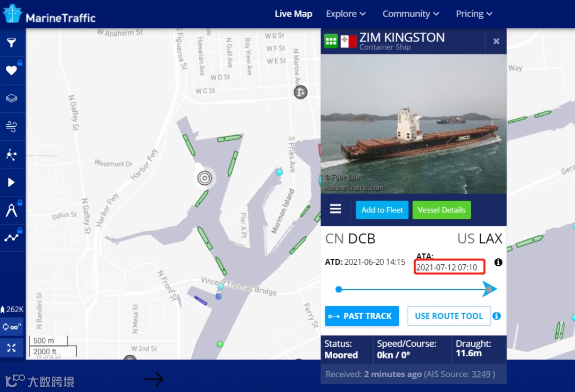Image resolution: width=575 pixels, height=392 pixels.
Task: Open My Fleets heart icon
Action: coord(12,70)
